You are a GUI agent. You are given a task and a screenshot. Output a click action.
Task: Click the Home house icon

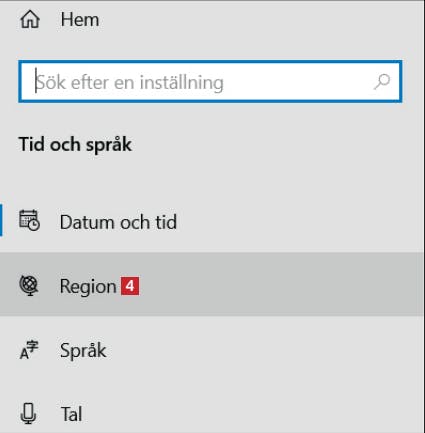coord(30,19)
